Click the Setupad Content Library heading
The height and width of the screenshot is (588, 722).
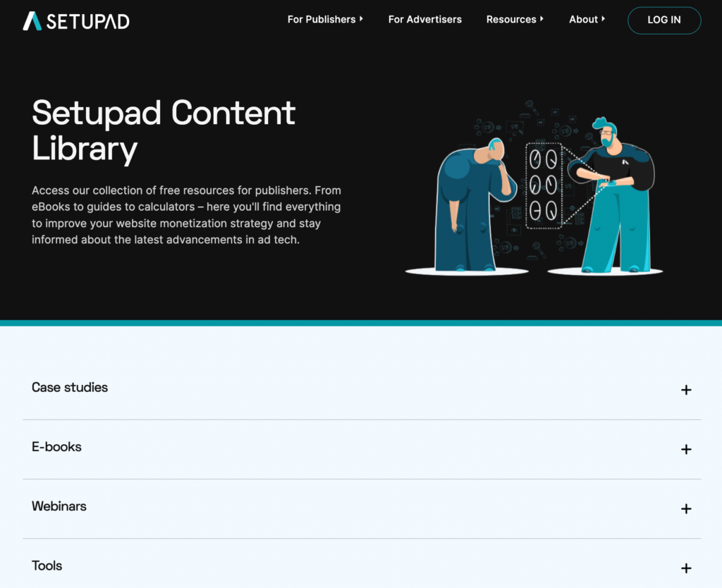[164, 131]
